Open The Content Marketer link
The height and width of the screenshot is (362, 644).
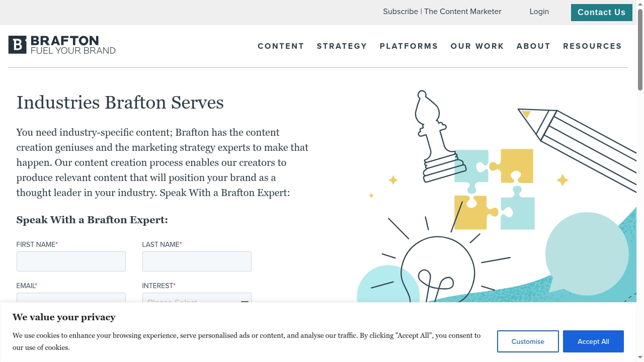(x=463, y=12)
